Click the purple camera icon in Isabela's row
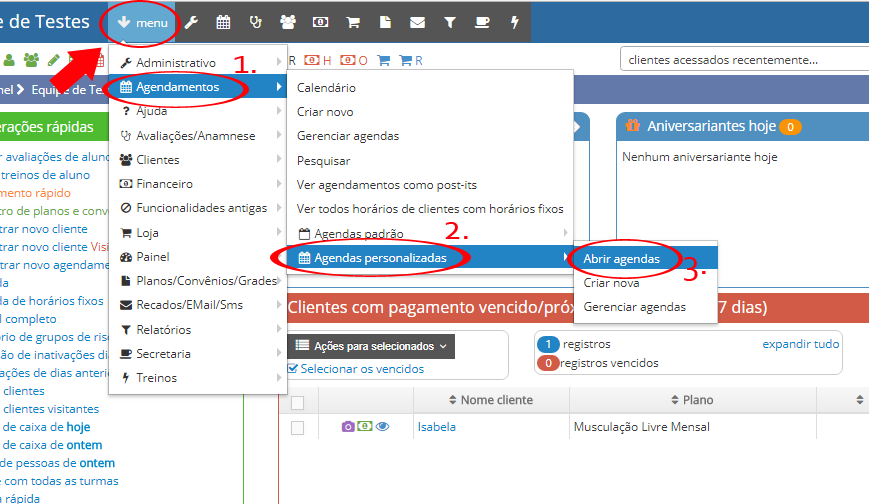This screenshot has width=869, height=504. [348, 427]
